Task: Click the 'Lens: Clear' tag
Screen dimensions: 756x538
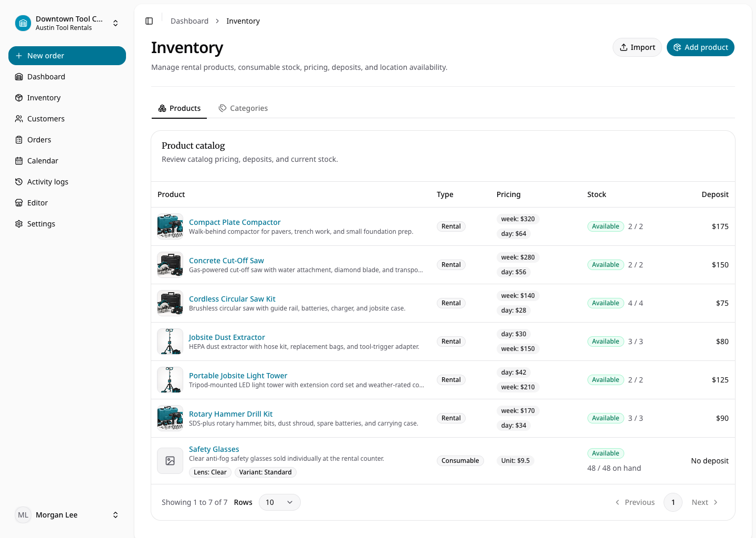Action: pyautogui.click(x=210, y=472)
